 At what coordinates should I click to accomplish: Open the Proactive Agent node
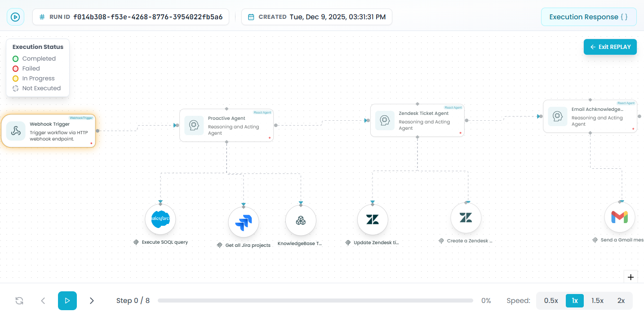pyautogui.click(x=227, y=125)
